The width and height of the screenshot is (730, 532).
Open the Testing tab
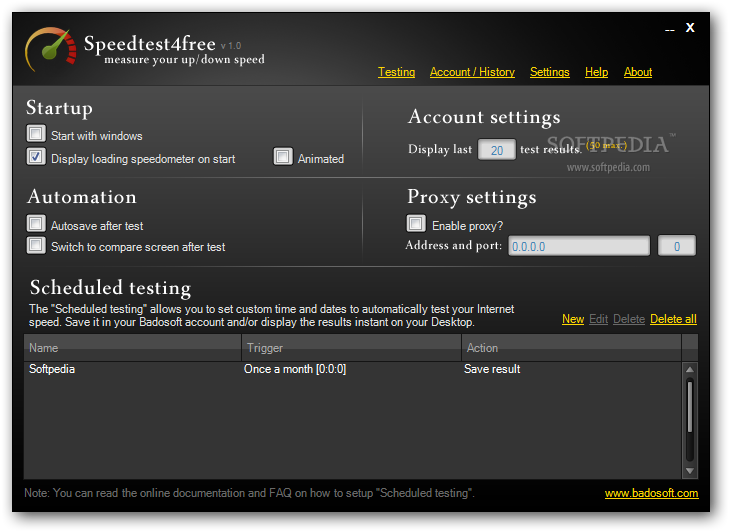click(396, 72)
